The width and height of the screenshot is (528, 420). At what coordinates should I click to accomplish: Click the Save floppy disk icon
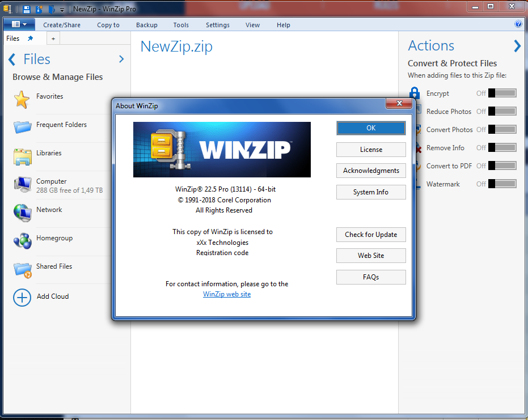tap(27, 10)
